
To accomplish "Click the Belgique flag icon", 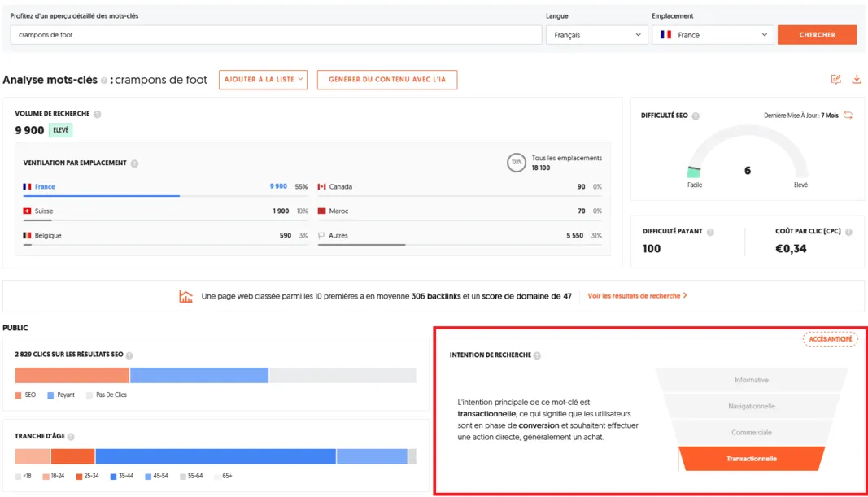I will pyautogui.click(x=27, y=236).
